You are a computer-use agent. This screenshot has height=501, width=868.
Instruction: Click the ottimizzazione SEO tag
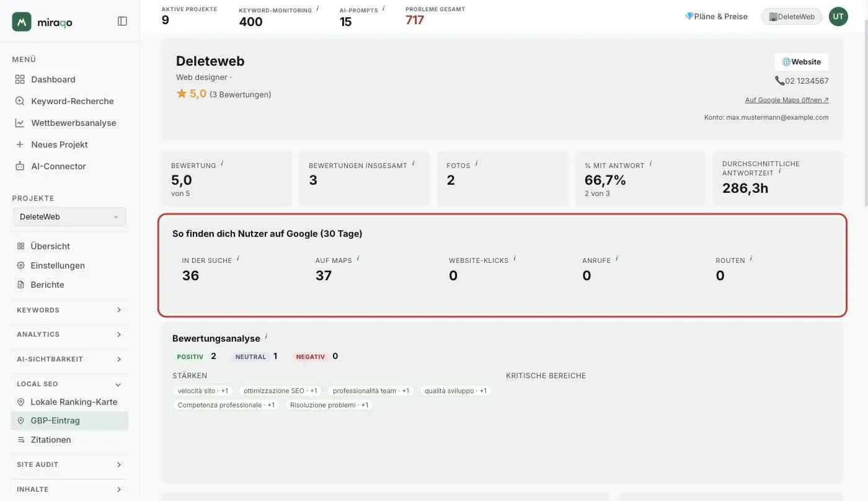click(x=280, y=391)
